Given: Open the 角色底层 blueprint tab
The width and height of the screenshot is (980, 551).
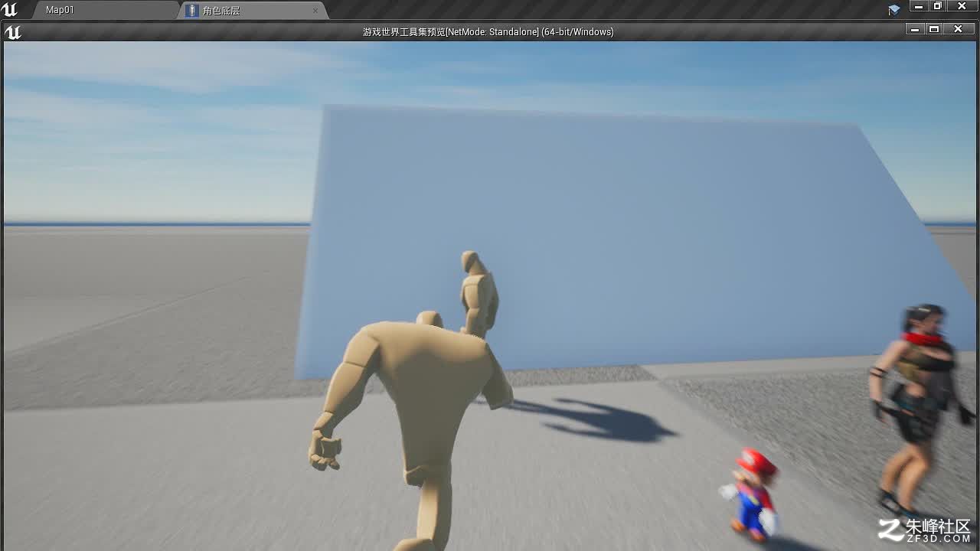Looking at the screenshot, I should [x=253, y=10].
